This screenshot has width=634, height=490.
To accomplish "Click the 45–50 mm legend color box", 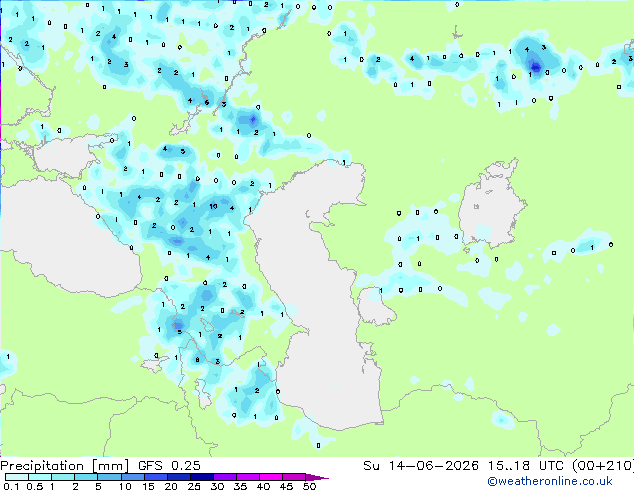I will [294, 477].
